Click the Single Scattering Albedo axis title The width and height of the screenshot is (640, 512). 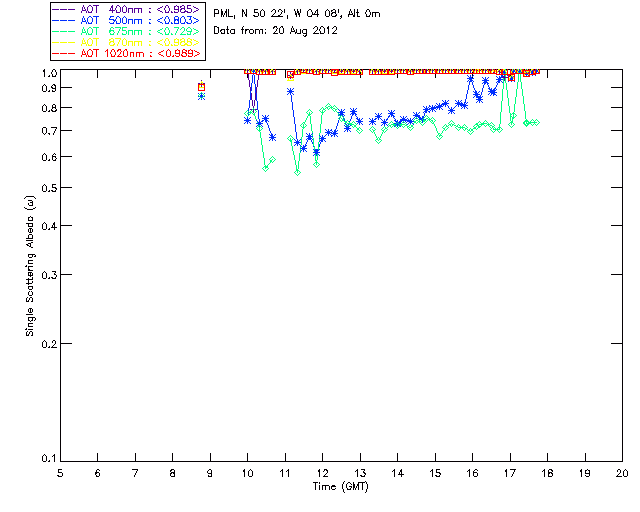click(x=30, y=266)
